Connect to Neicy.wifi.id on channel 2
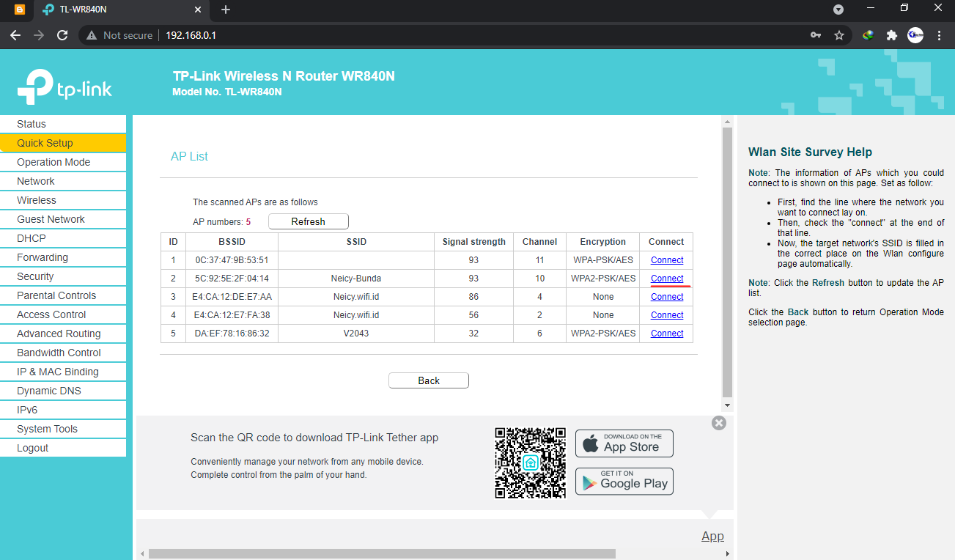 (667, 315)
